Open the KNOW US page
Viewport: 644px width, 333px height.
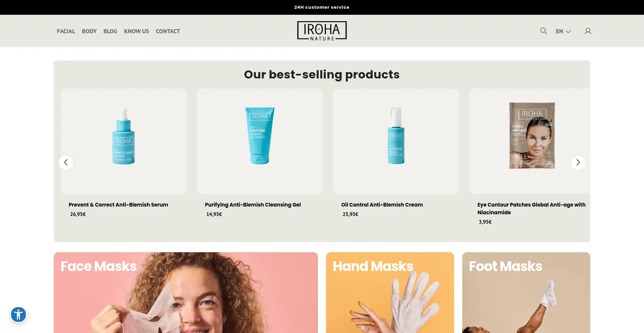point(137,31)
